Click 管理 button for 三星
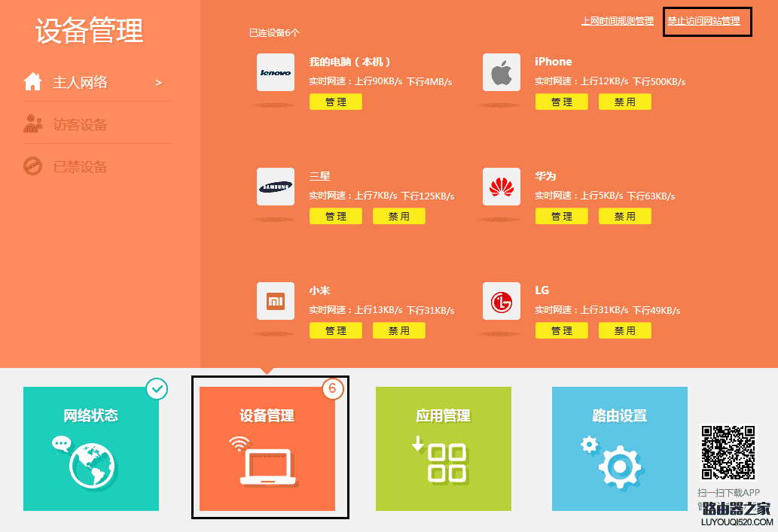Screen dimensions: 778x532 pyautogui.click(x=335, y=216)
